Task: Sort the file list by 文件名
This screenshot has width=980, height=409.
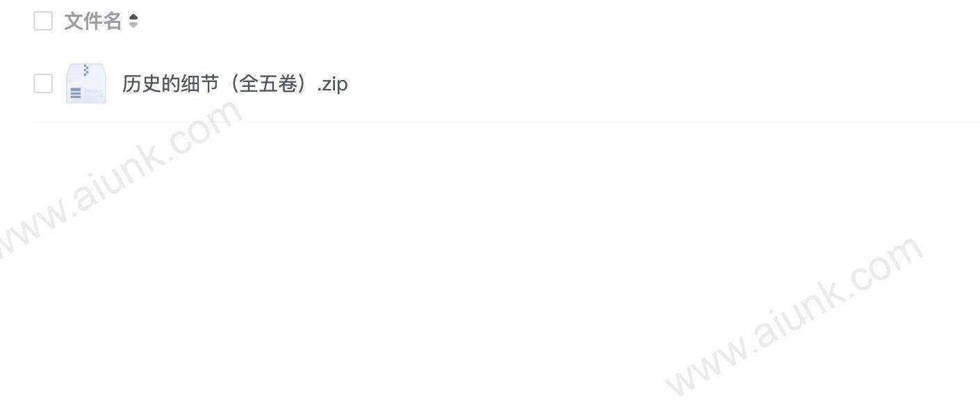Action: (93, 22)
